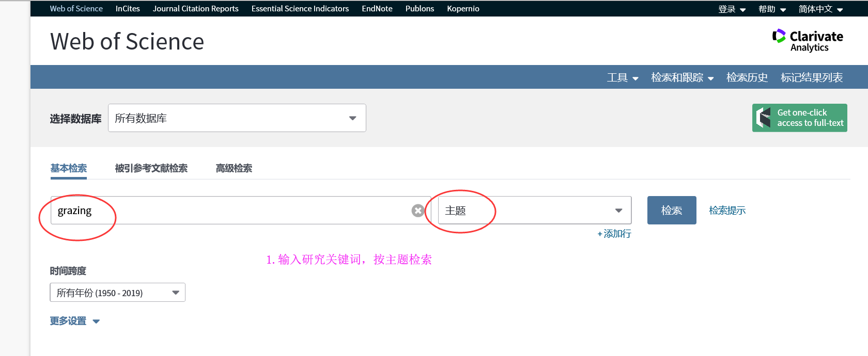The height and width of the screenshot is (356, 868).
Task: Switch to 高级检索 tab
Action: (x=234, y=168)
